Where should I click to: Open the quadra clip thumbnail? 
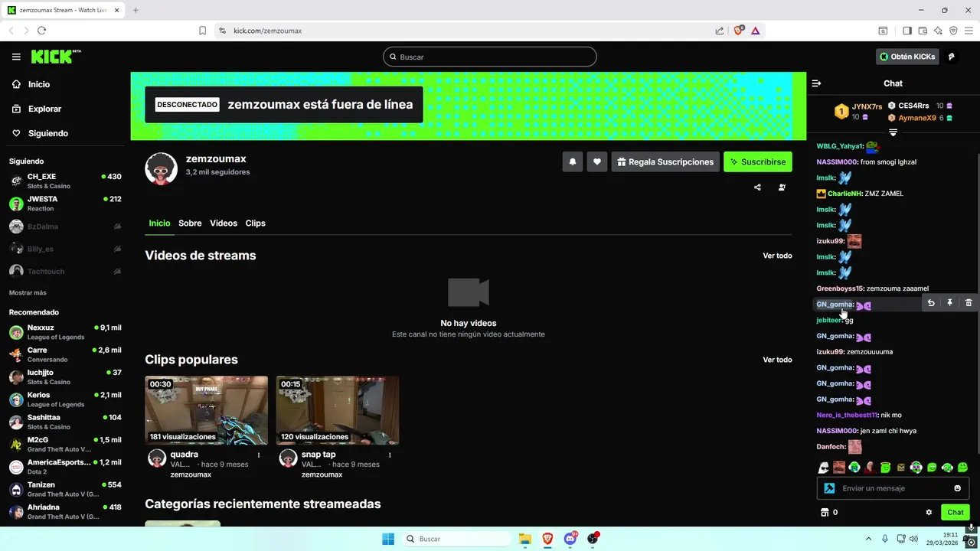pyautogui.click(x=206, y=410)
